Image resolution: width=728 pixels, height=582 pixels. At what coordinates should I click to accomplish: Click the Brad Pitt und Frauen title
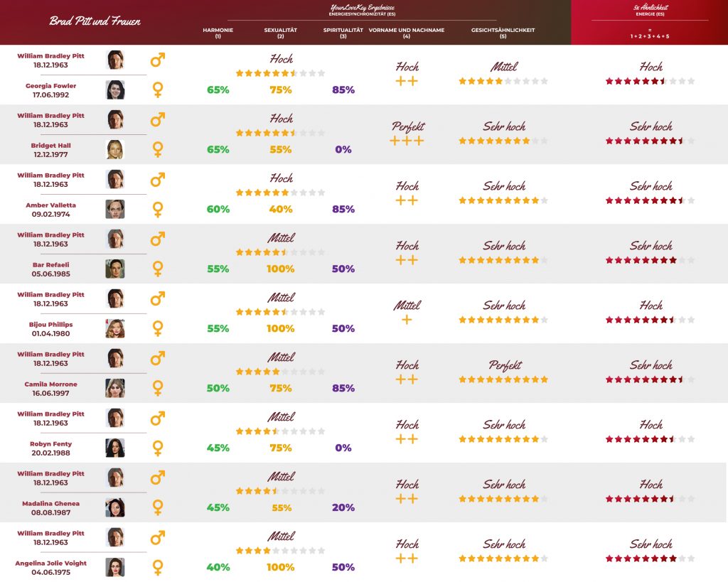pos(95,21)
